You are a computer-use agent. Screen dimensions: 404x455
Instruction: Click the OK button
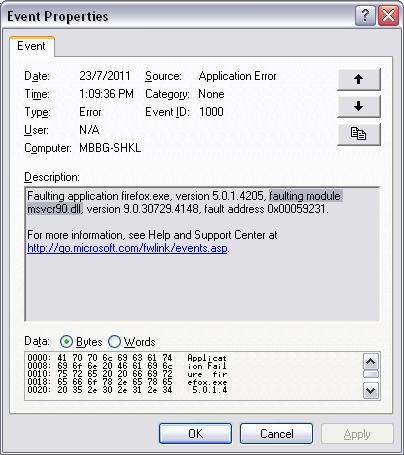195,434
